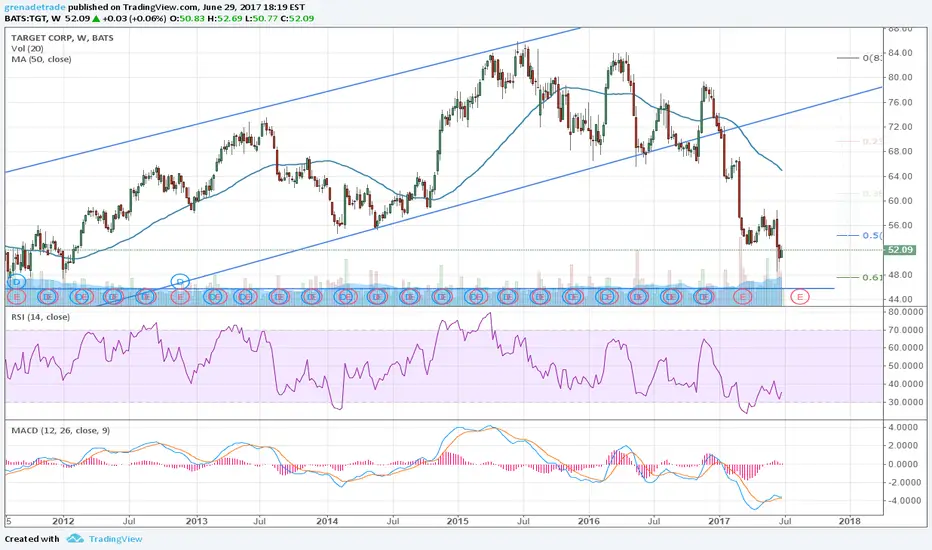Click the 0.61 Fibonacci level label
This screenshot has height=550, width=932.
click(872, 277)
